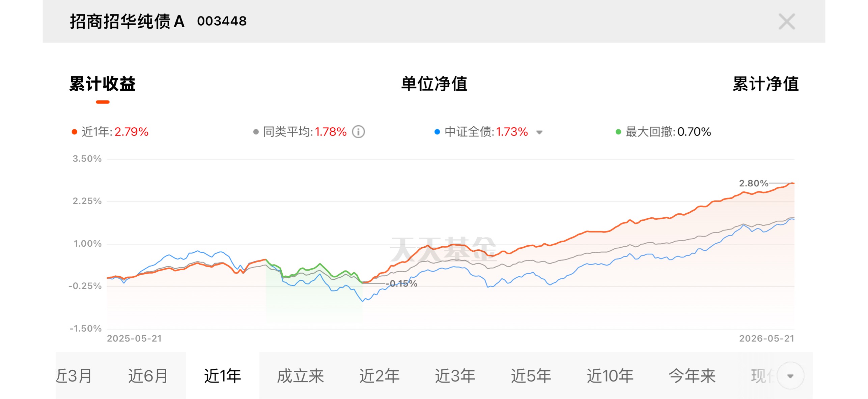Choose the 近1年 period

click(x=223, y=376)
